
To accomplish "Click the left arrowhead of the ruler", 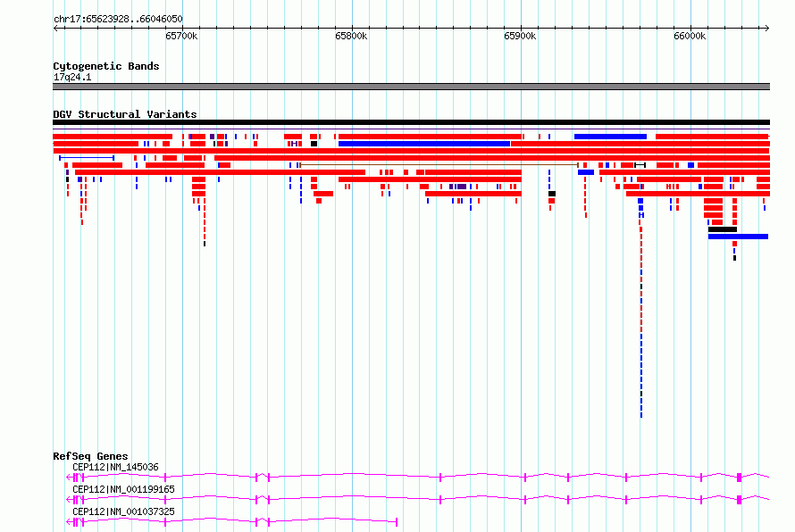I will tap(55, 28).
